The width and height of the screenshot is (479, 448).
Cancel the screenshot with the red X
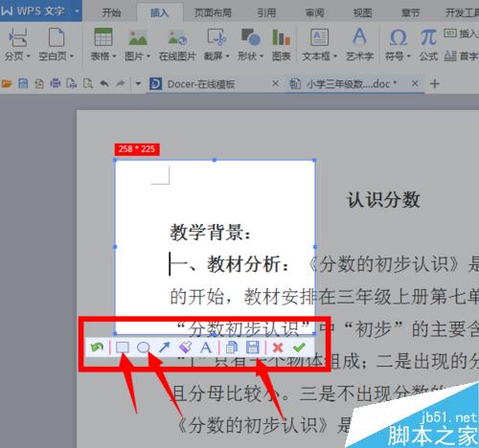click(278, 347)
